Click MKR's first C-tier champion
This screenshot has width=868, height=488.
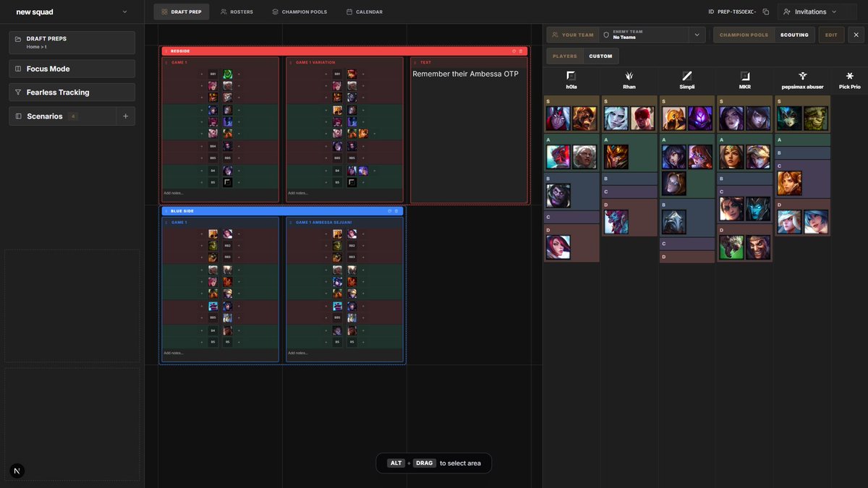732,208
